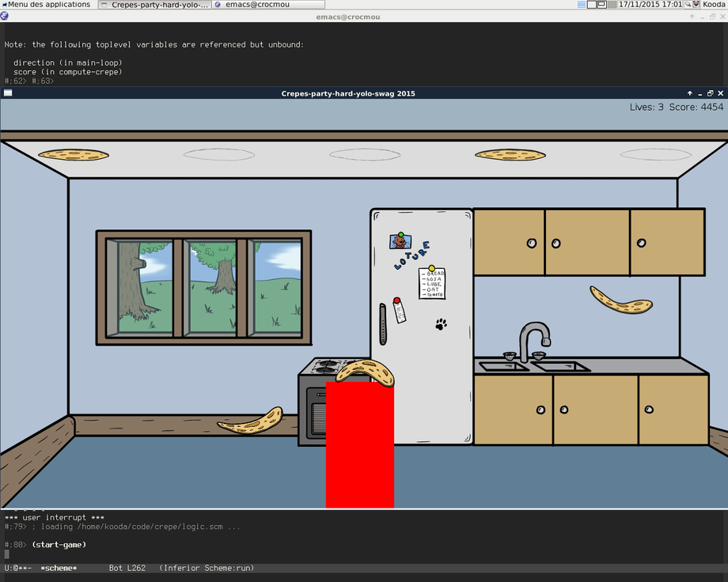Screen dimensions: 728x582
Task: Click the kitchen sink faucet
Action: (535, 334)
